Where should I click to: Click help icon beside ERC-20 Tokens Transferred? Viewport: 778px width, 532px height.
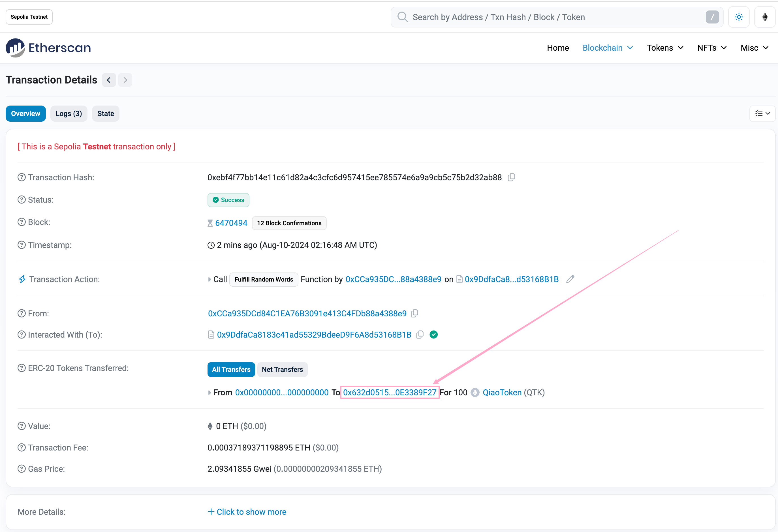pyautogui.click(x=22, y=368)
